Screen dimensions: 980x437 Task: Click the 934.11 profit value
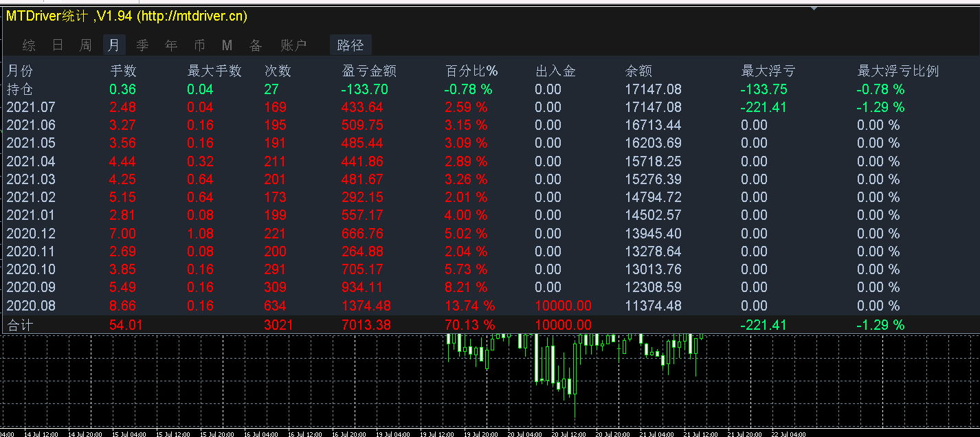tap(363, 287)
